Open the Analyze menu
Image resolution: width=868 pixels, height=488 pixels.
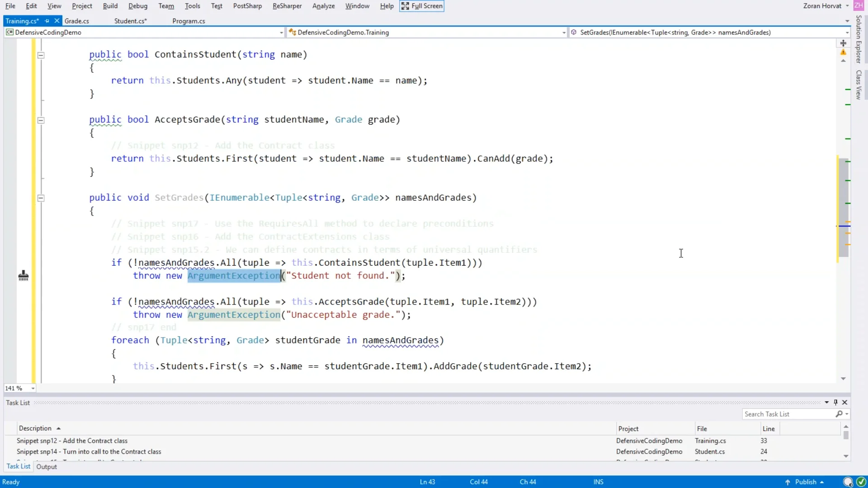pos(323,6)
